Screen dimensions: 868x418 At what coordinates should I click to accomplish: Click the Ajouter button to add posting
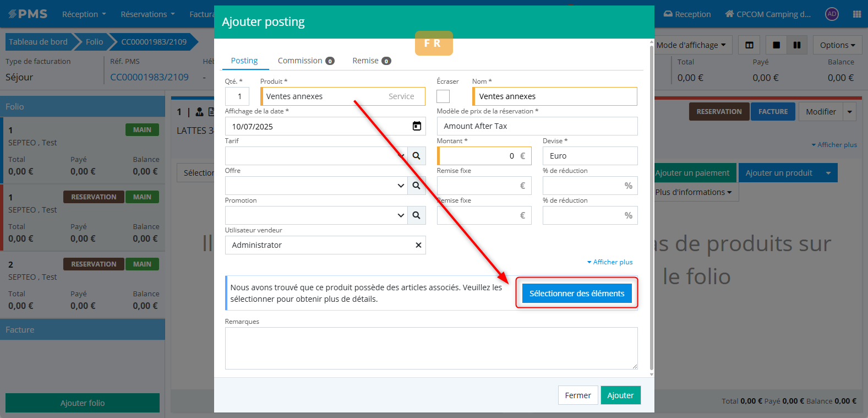[620, 395]
